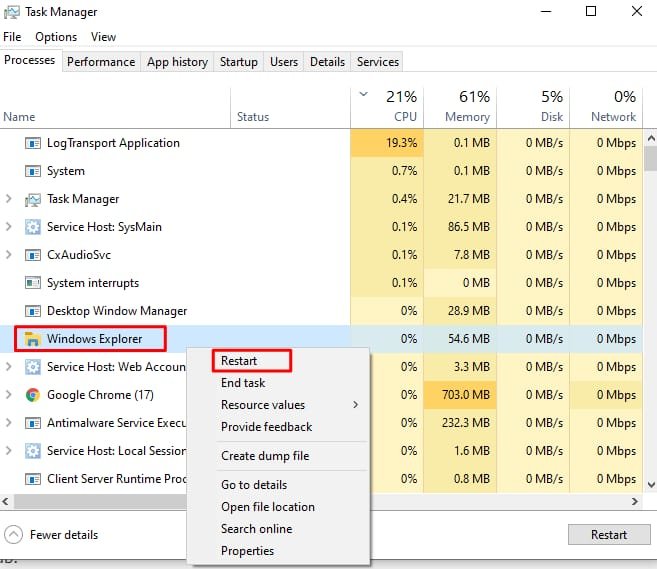
Task: Select the Windows Explorer process row
Action: click(x=321, y=339)
